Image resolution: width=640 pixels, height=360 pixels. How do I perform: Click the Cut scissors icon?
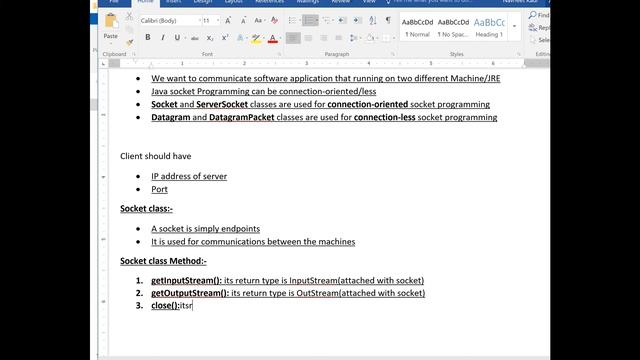point(129,16)
